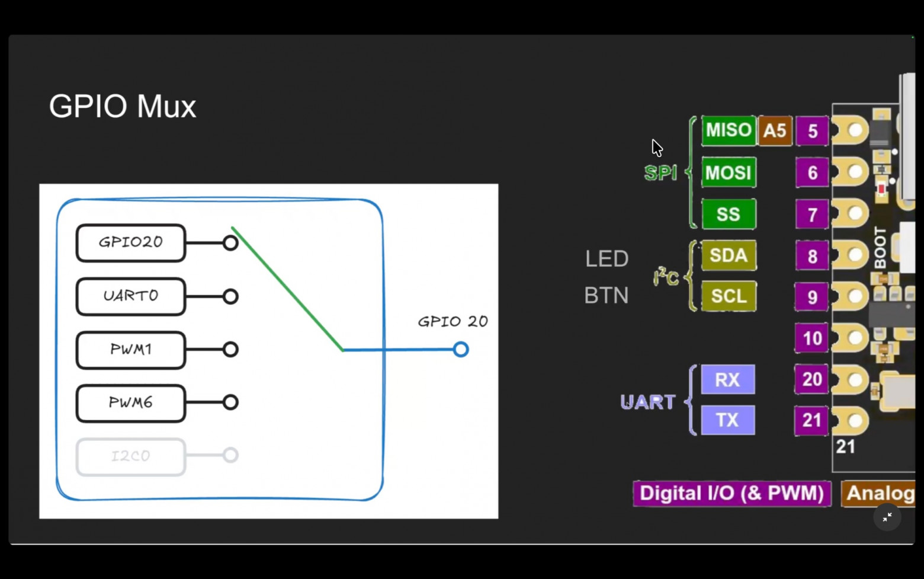Select the "BTN" text
This screenshot has width=924, height=579.
[x=607, y=295]
